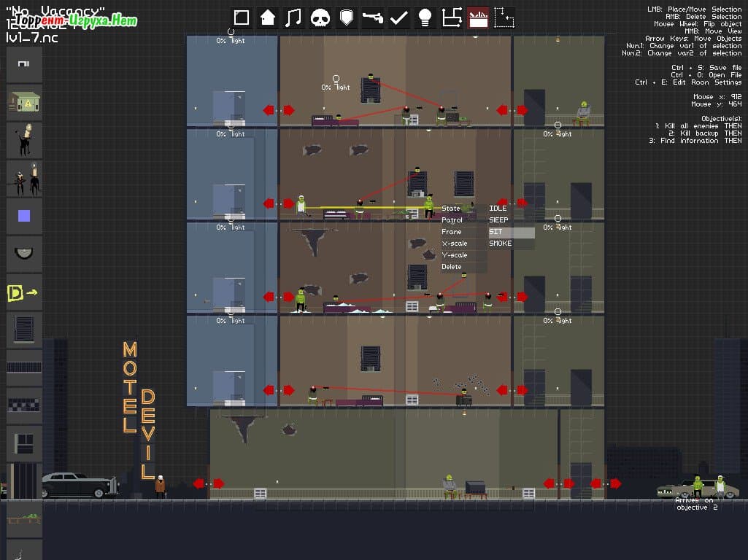The width and height of the screenshot is (748, 560).
Task: Select the yellow door arrow palette item
Action: pyautogui.click(x=24, y=292)
